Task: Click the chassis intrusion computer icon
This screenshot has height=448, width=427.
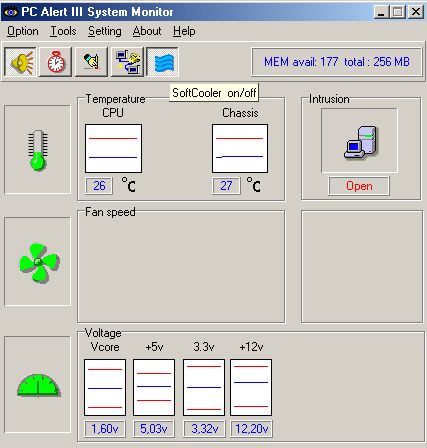Action: point(360,141)
